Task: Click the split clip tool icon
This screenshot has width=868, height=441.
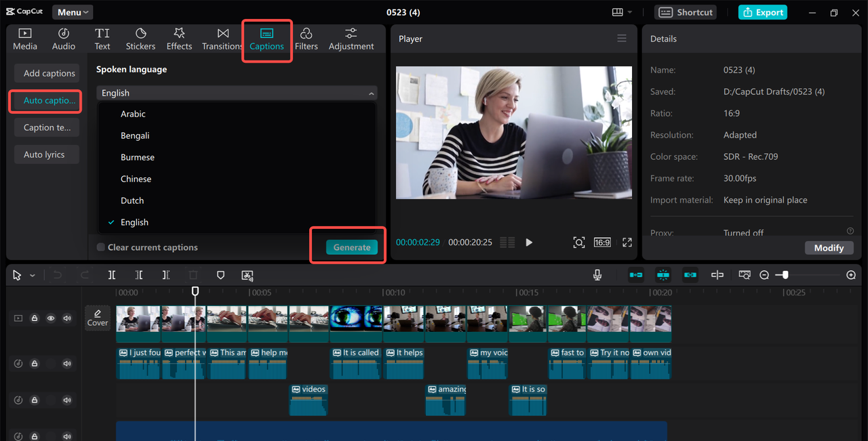Action: [112, 275]
